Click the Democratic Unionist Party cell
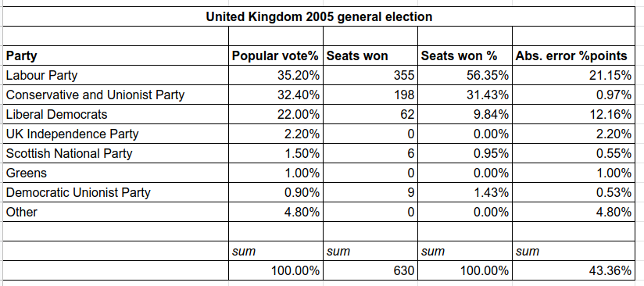Viewport: 644px width, 286px height. pyautogui.click(x=116, y=192)
